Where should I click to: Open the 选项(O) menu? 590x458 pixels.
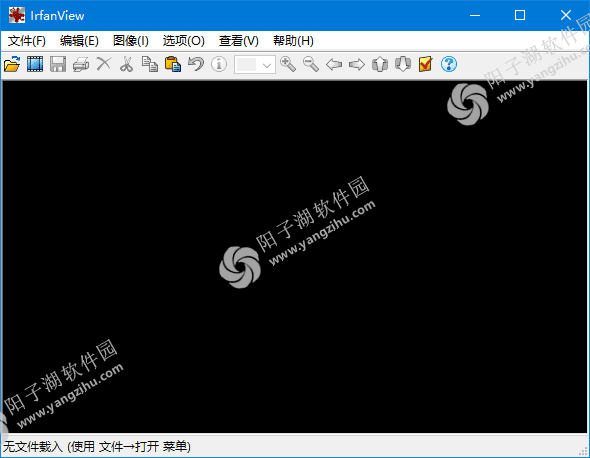(x=184, y=41)
